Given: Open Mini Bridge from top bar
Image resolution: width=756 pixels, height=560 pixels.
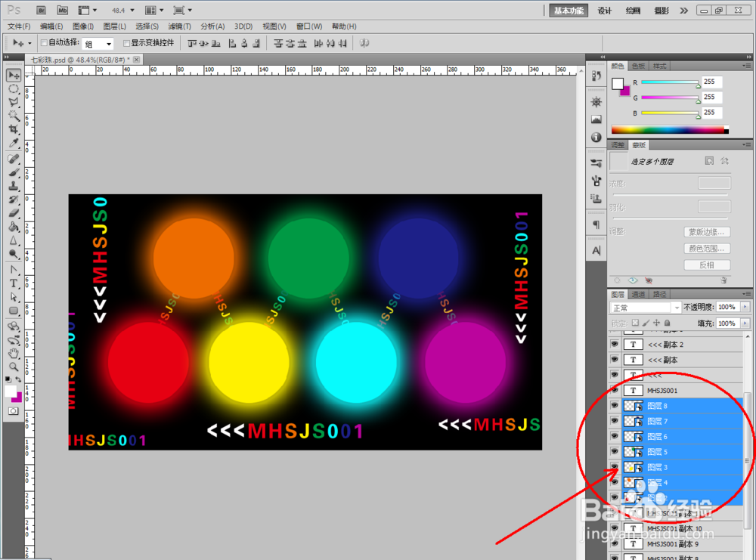Looking at the screenshot, I should [63, 10].
